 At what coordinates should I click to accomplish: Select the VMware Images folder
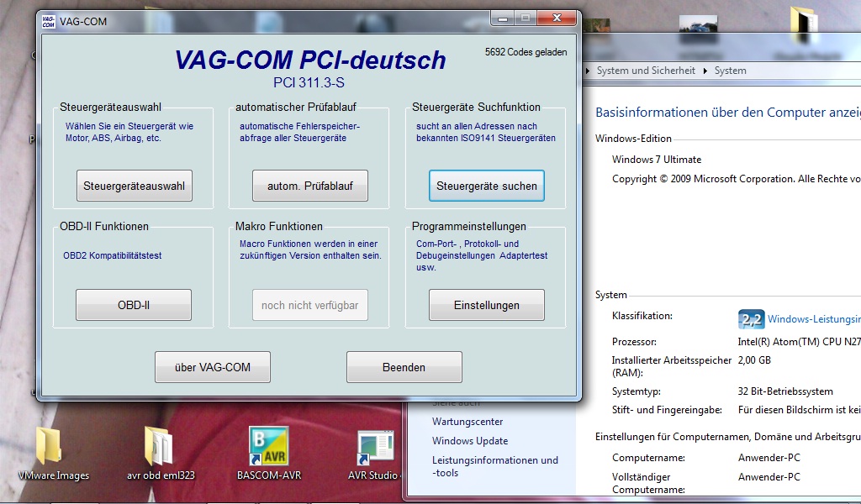[52, 449]
